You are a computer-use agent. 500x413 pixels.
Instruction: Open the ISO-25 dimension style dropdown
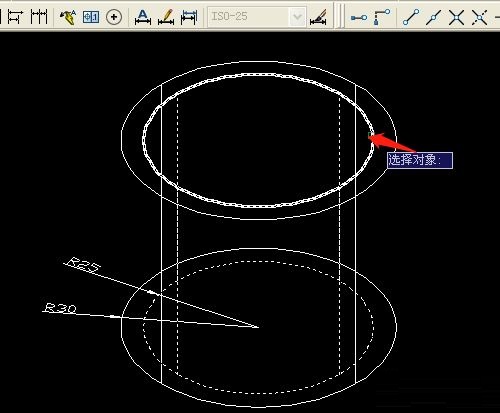click(x=297, y=16)
